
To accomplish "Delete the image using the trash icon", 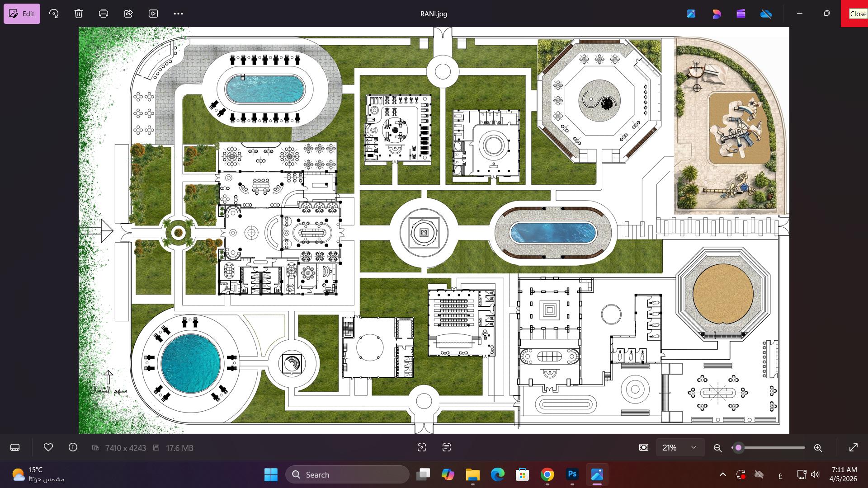I will 79,14.
